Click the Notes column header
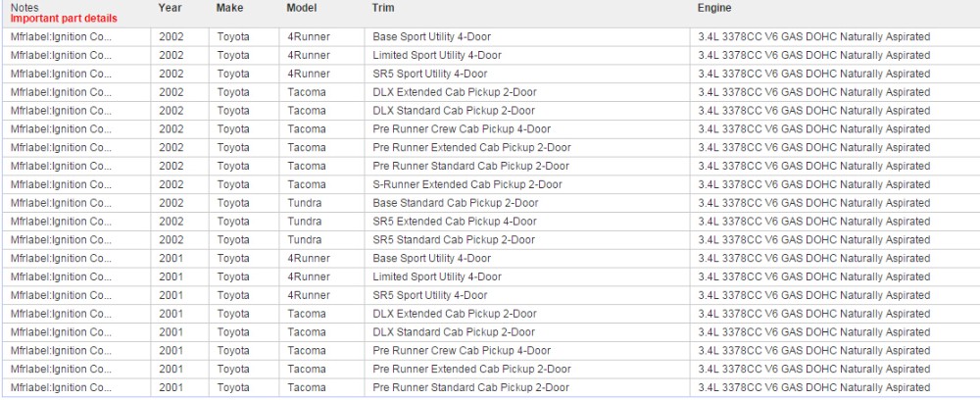The width and height of the screenshot is (980, 400). (x=24, y=8)
